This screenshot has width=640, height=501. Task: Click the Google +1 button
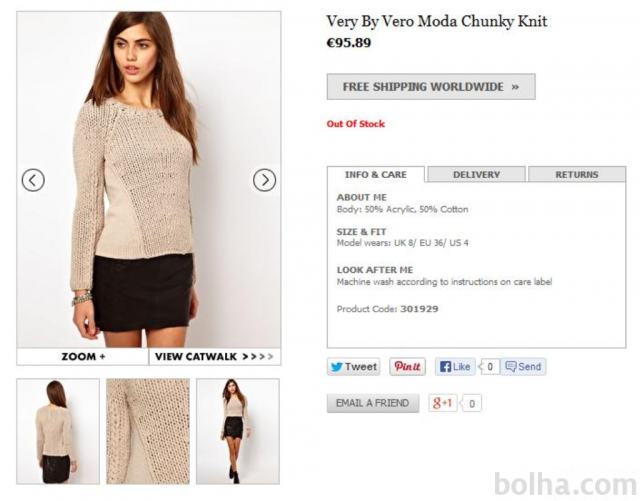[x=442, y=403]
